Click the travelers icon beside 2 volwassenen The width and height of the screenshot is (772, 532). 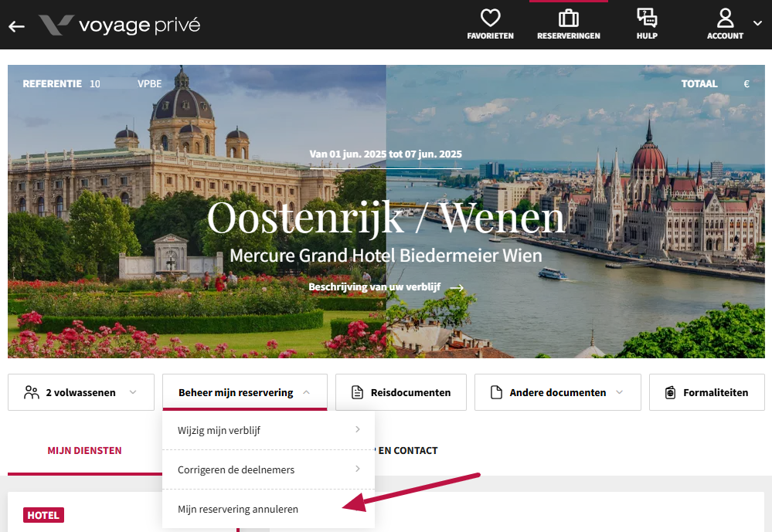pyautogui.click(x=32, y=392)
